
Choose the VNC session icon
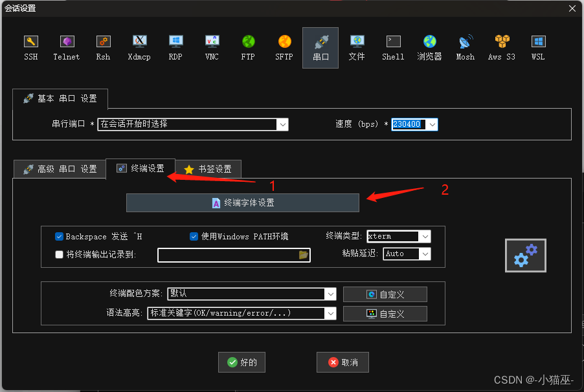[x=212, y=48]
